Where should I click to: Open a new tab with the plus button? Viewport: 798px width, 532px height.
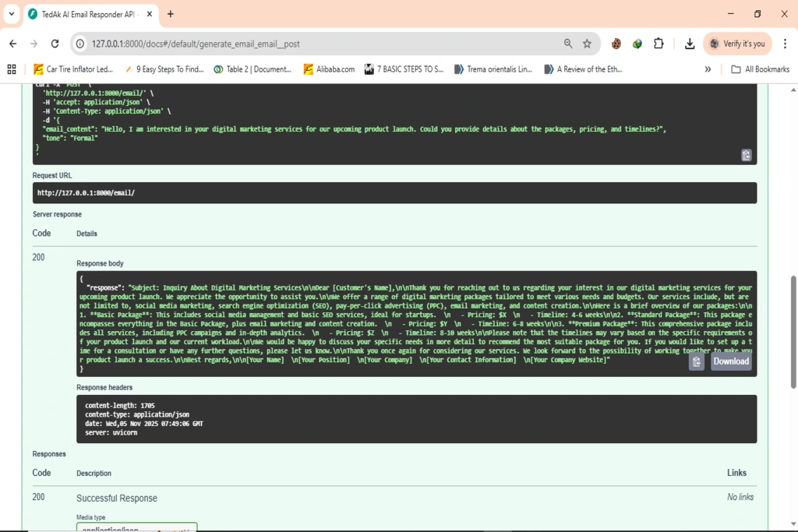tap(171, 14)
